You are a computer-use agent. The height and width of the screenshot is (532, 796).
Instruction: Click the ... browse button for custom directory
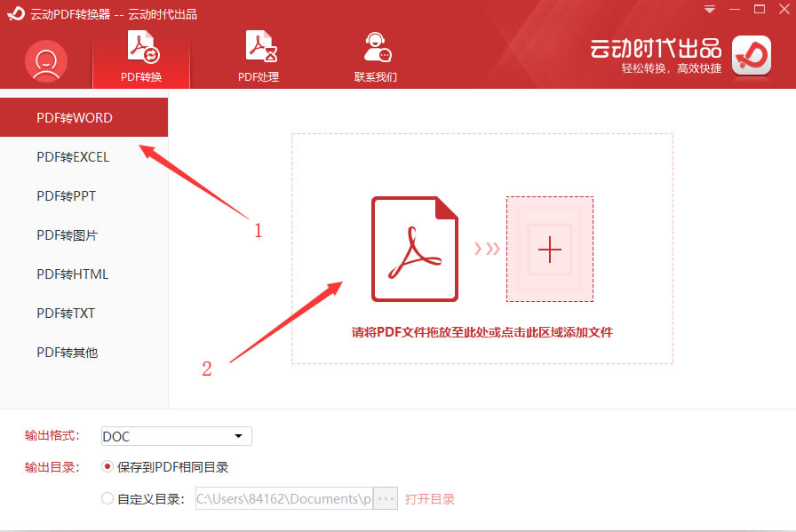[386, 498]
